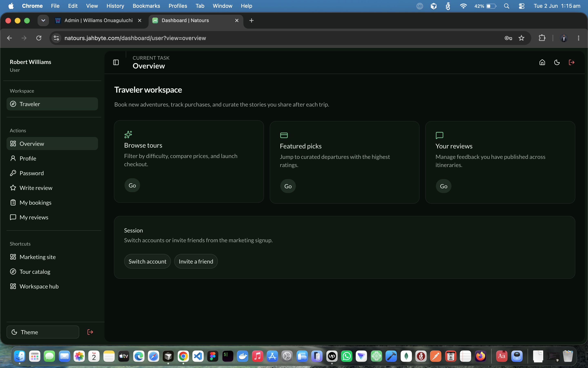Open WhatsApp from the Dock
Screen dimensions: 588x368
pos(347,356)
